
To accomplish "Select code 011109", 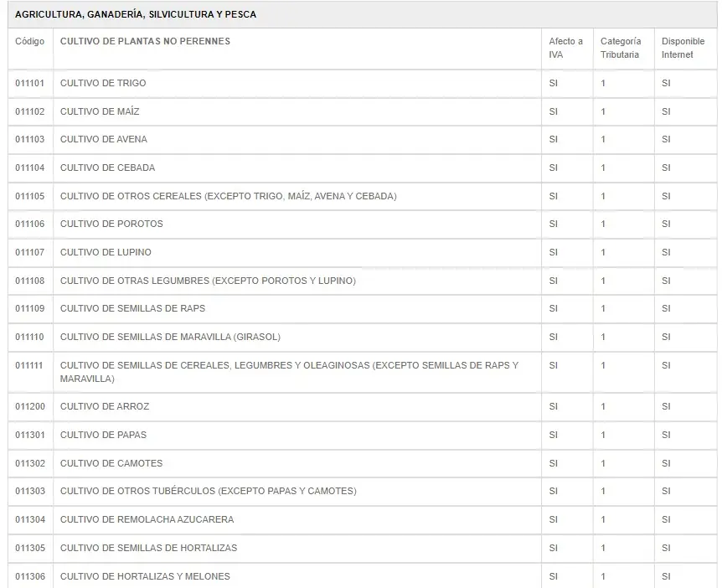I will tap(30, 309).
